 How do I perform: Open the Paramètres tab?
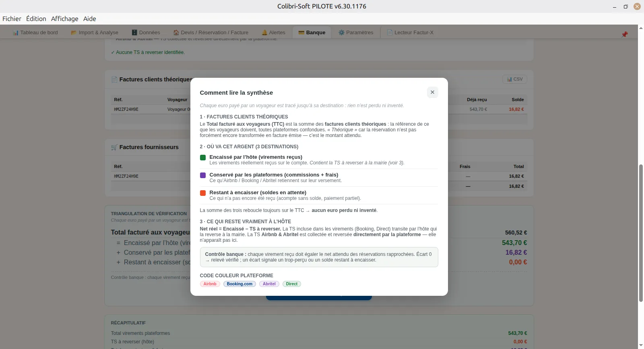(356, 33)
